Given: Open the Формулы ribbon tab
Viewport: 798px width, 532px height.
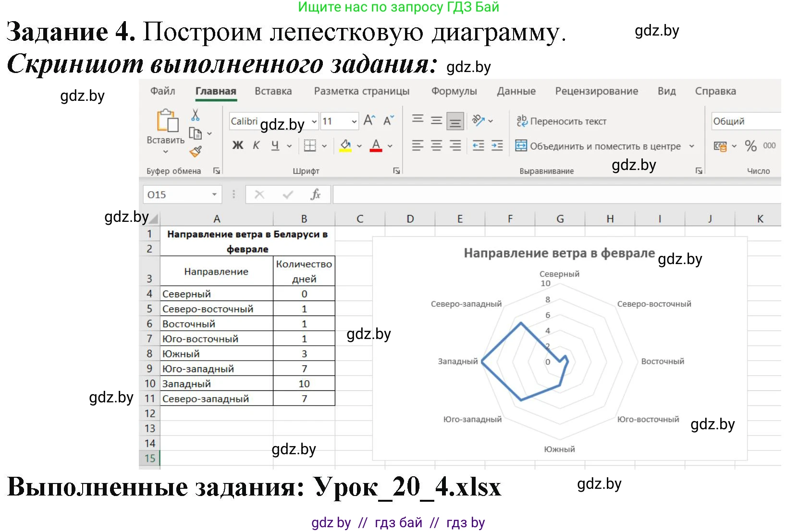Looking at the screenshot, I should click(x=454, y=91).
